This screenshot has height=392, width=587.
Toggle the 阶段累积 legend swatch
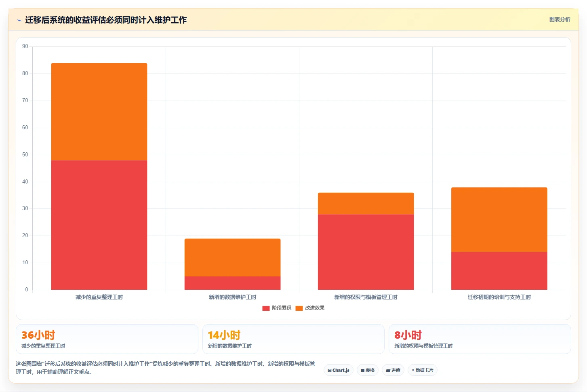click(266, 308)
